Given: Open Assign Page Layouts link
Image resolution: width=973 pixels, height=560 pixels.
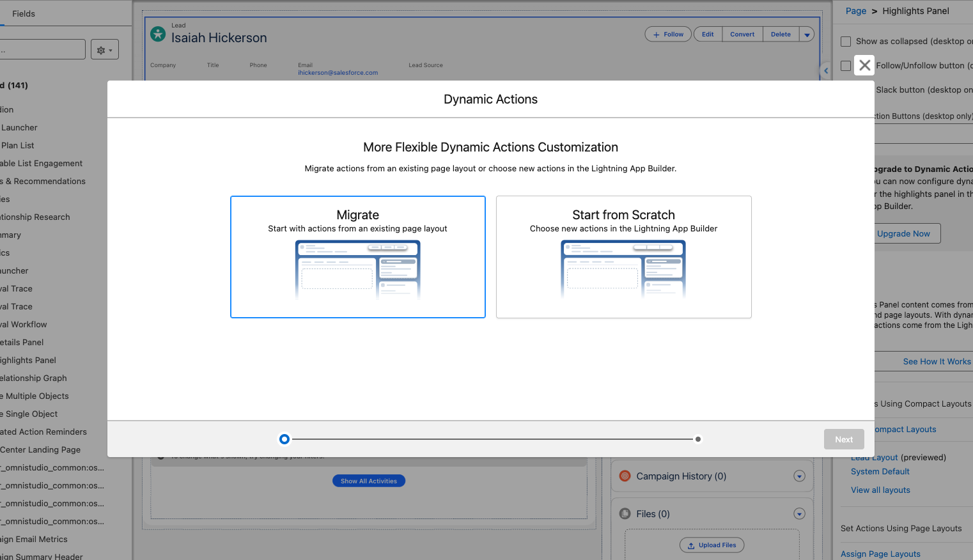Looking at the screenshot, I should [880, 554].
